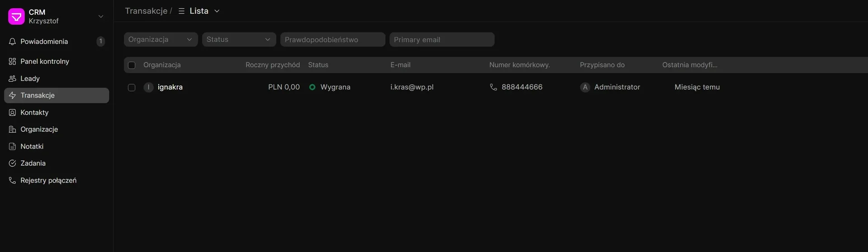Image resolution: width=868 pixels, height=252 pixels.
Task: Click the Administrator avatar icon
Action: pos(585,87)
